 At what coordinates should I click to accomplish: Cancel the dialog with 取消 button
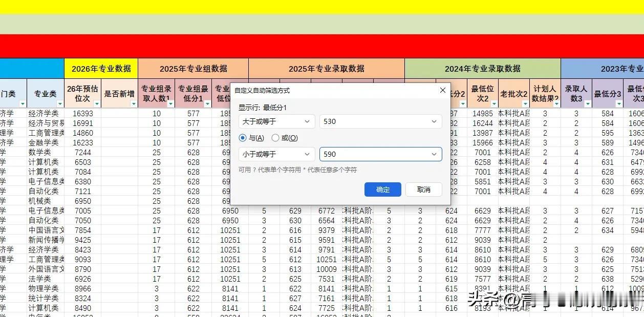[x=424, y=189]
